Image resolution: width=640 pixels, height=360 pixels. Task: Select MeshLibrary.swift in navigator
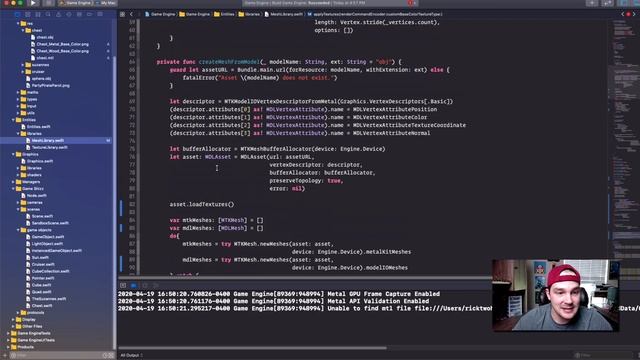[57, 140]
